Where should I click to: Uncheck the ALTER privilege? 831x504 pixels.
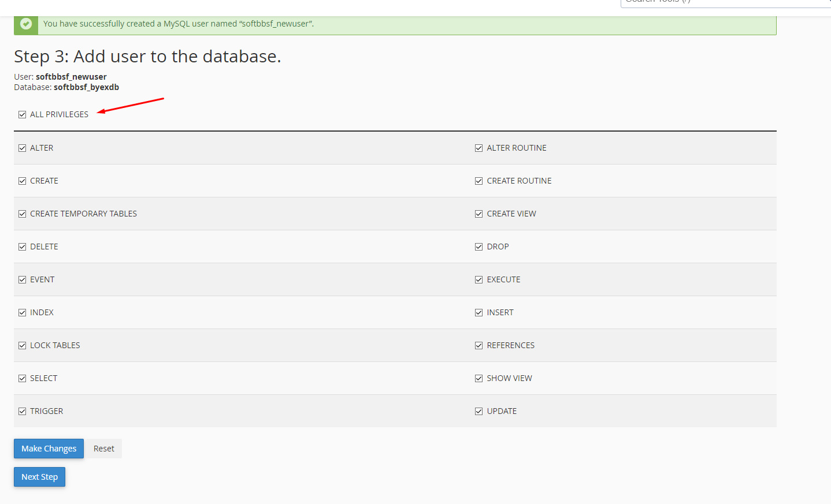click(x=23, y=148)
